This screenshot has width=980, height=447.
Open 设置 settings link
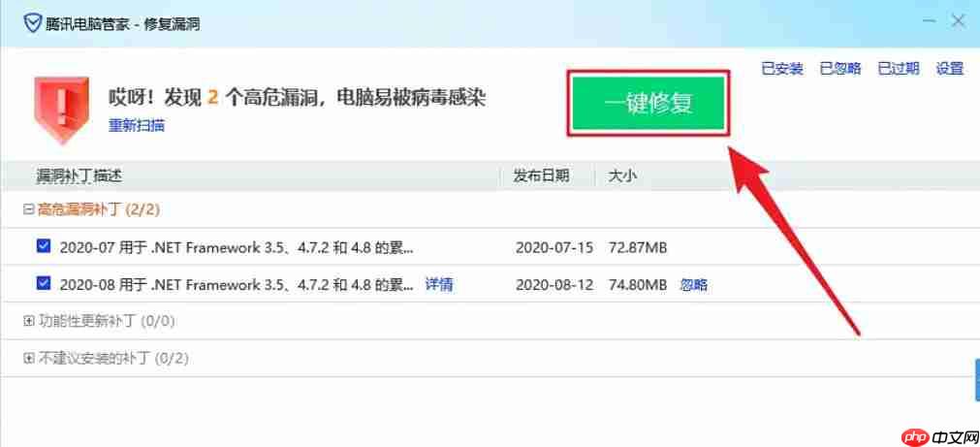tap(949, 69)
